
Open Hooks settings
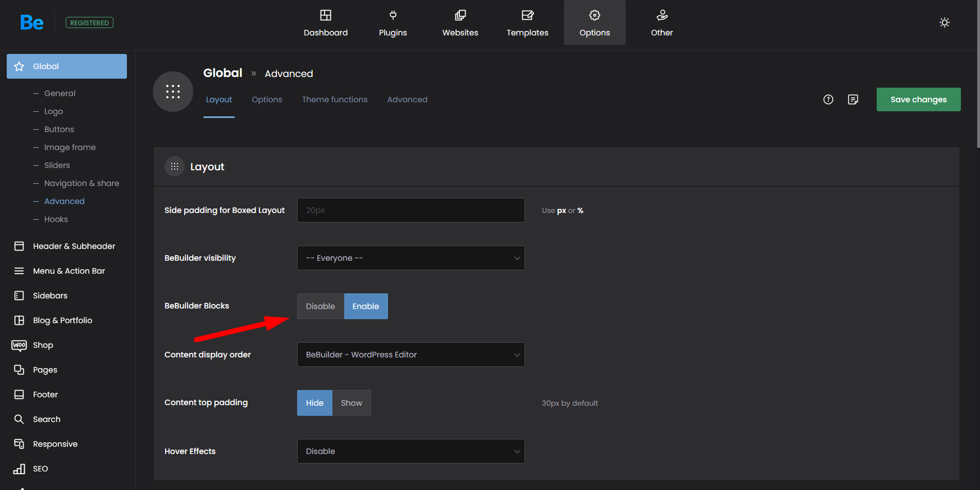[x=56, y=219]
